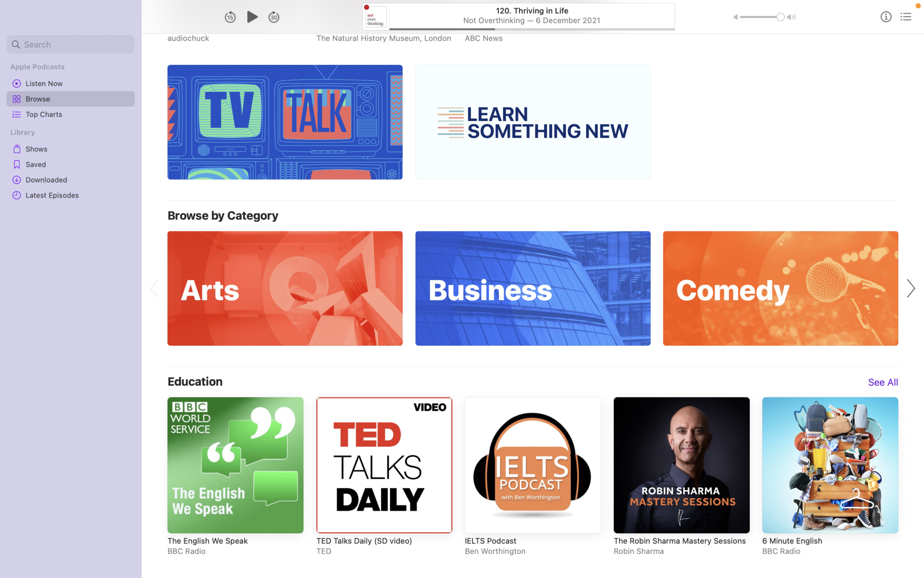The width and height of the screenshot is (924, 578).
Task: Skip back 15 seconds
Action: 230,17
